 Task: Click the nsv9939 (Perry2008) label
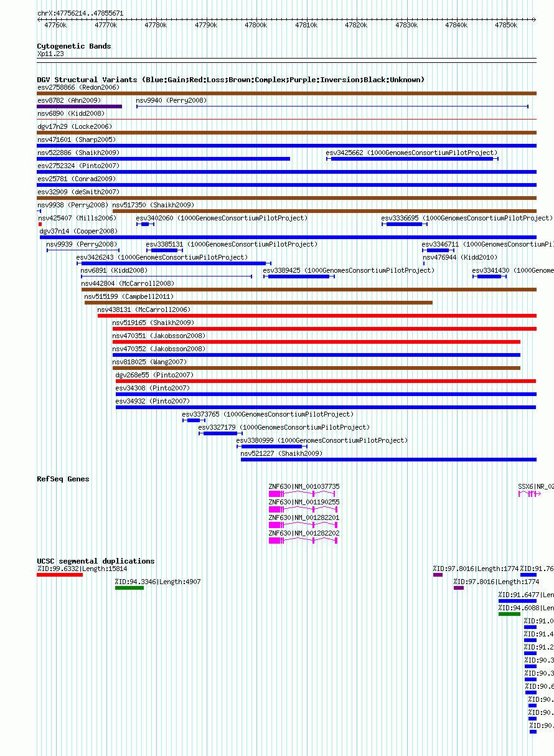[82, 244]
